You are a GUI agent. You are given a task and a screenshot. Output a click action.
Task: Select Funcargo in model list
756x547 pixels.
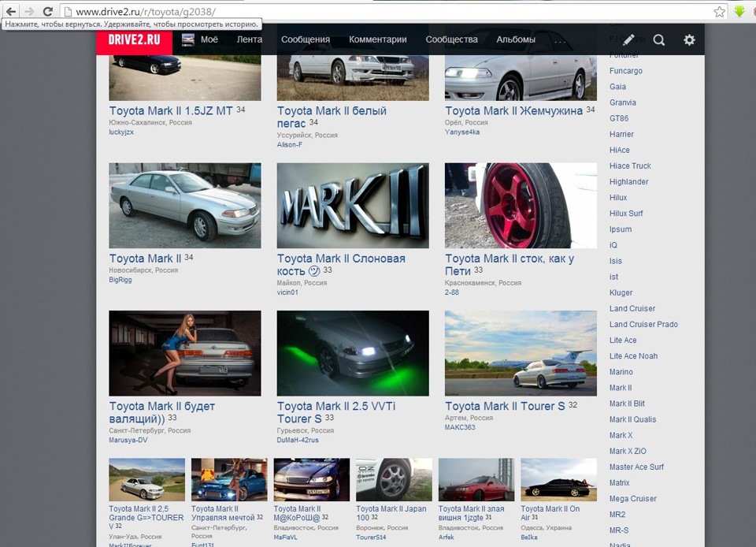click(626, 71)
